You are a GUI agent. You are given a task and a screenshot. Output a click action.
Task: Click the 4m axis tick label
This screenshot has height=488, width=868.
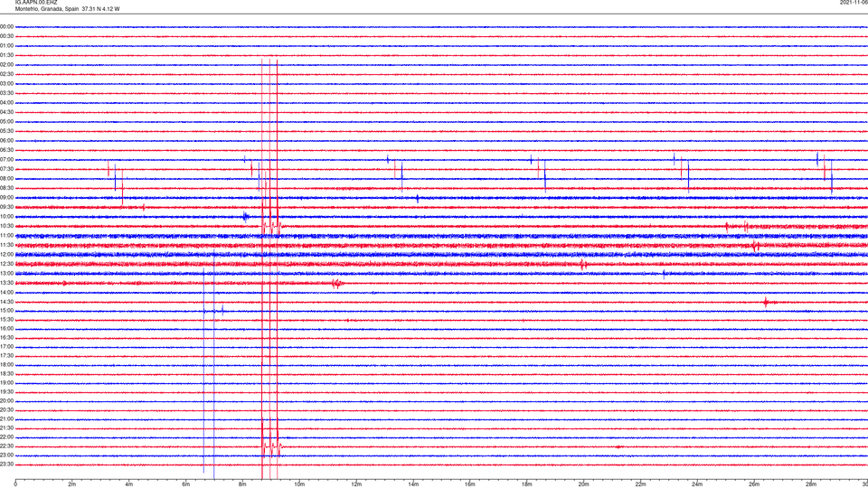(129, 484)
